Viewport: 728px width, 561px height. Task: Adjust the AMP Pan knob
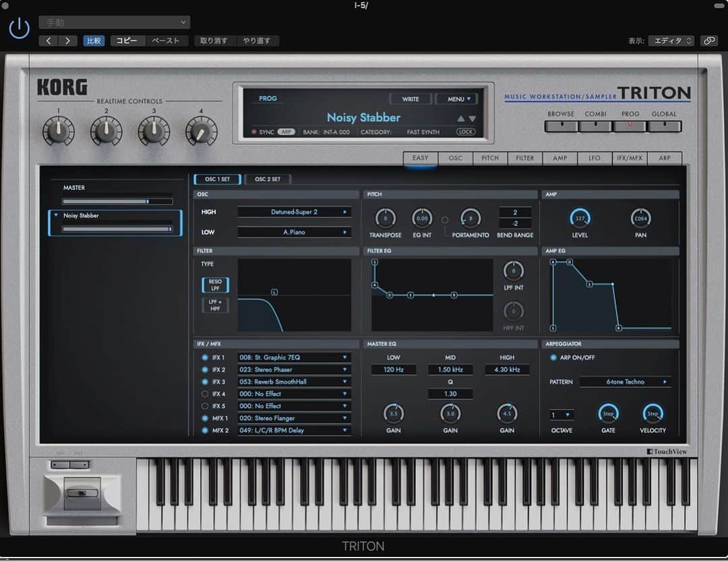641,218
